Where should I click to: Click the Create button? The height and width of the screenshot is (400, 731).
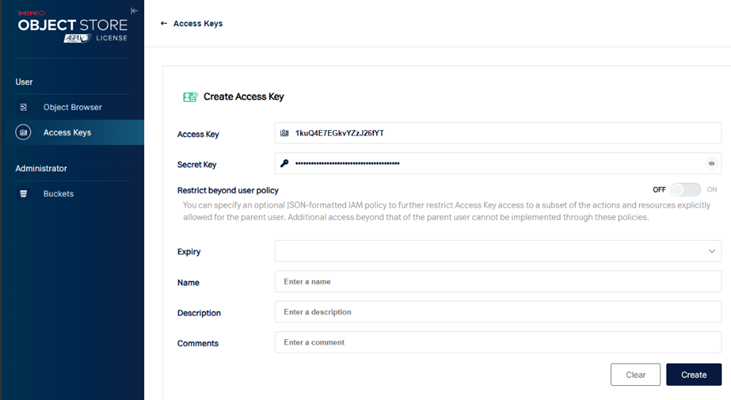[x=694, y=374]
